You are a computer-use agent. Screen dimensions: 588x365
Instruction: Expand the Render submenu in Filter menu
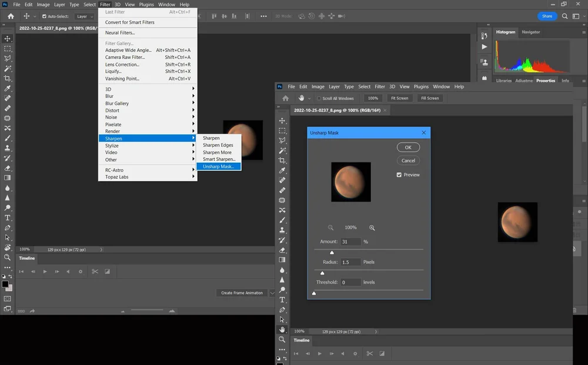click(148, 131)
